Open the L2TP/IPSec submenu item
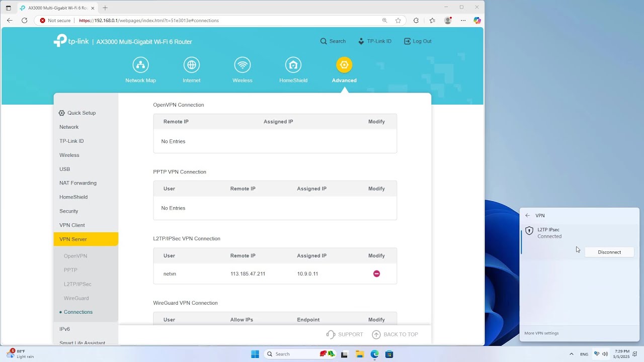Image resolution: width=644 pixels, height=362 pixels. (x=77, y=284)
